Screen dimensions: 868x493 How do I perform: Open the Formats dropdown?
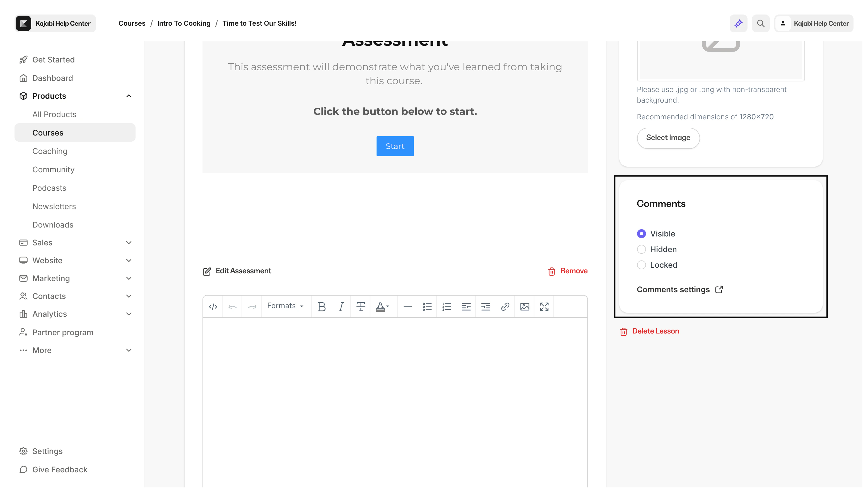285,306
